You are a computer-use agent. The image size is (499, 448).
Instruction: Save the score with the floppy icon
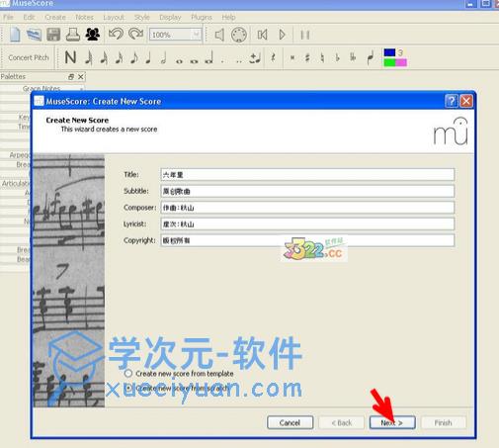(x=53, y=35)
